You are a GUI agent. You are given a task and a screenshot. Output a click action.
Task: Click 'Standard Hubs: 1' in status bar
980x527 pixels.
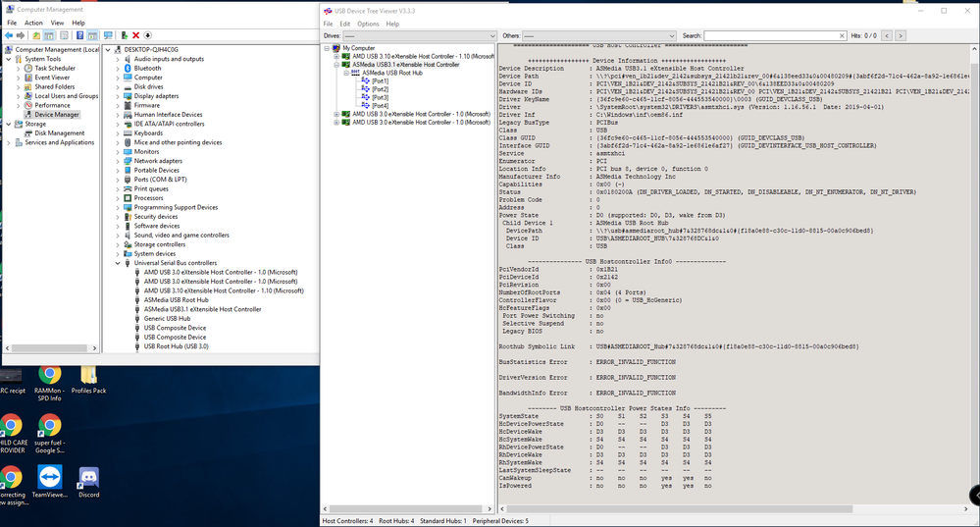(443, 521)
